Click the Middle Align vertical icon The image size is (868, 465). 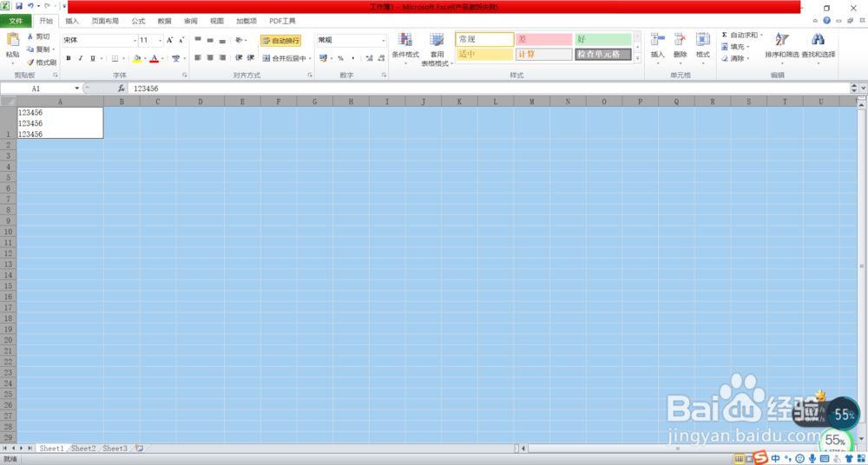210,41
